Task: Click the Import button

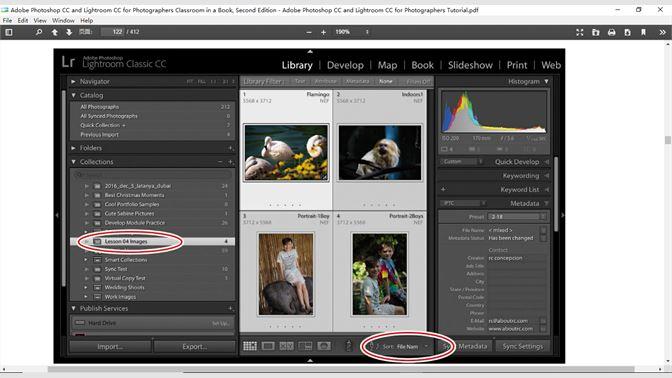Action: pos(110,346)
